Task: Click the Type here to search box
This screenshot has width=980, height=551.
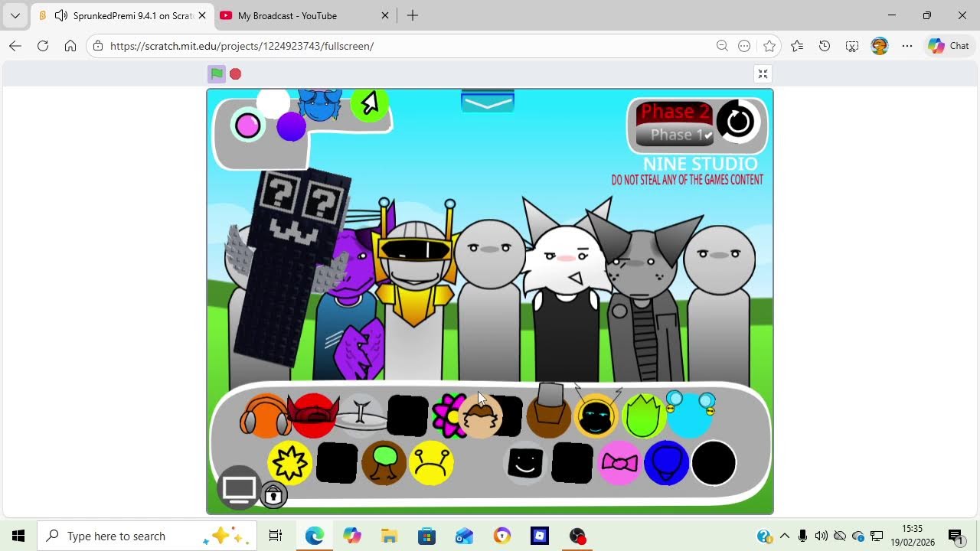Action: (x=147, y=536)
